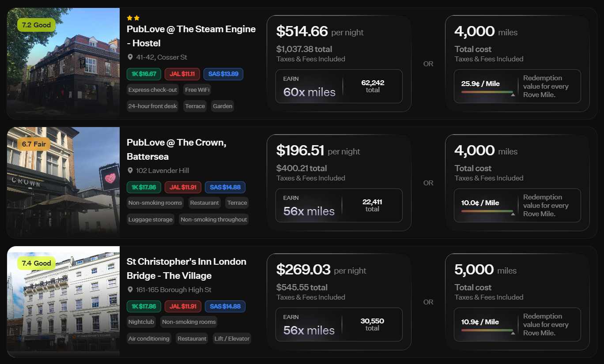Click the 6.7 Fair rating badge
The height and width of the screenshot is (364, 604).
(x=34, y=144)
